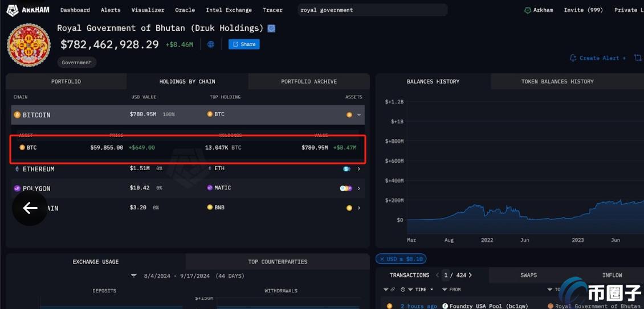Click the Create Alert + link

point(602,58)
